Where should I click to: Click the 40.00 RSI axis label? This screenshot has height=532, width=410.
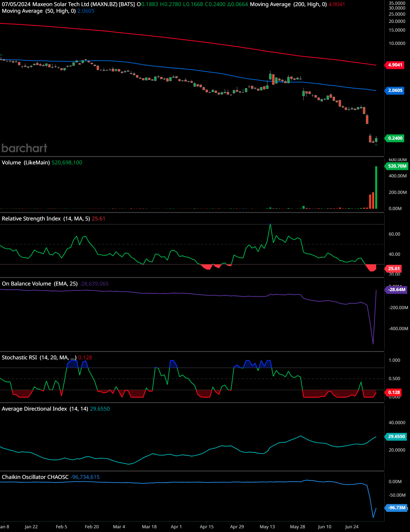click(x=394, y=254)
